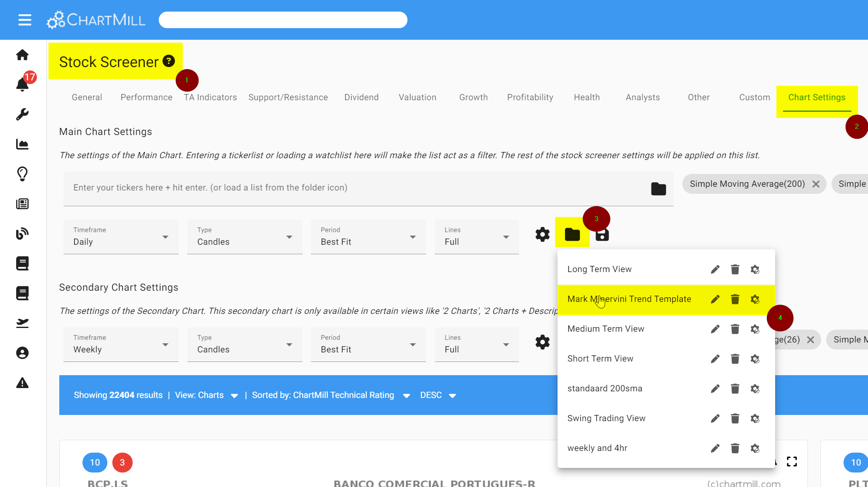
Task: Expand the secondary chart Period Best Fit dropdown
Action: (368, 345)
